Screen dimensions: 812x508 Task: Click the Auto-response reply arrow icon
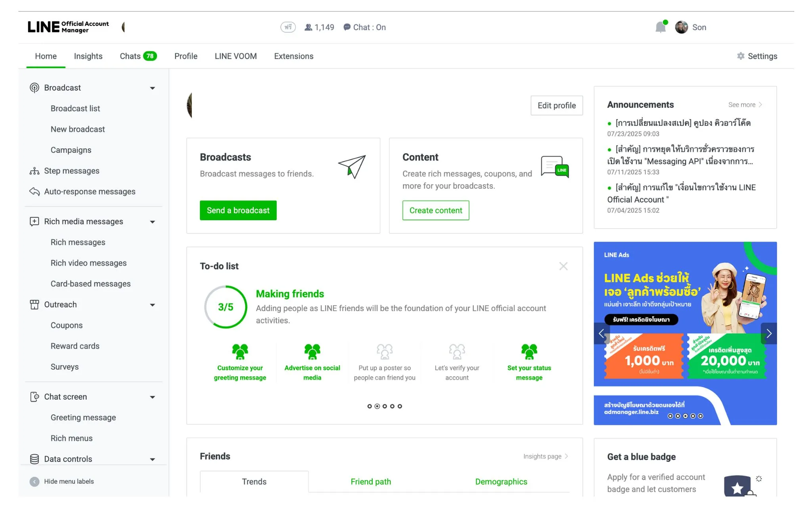[34, 191]
